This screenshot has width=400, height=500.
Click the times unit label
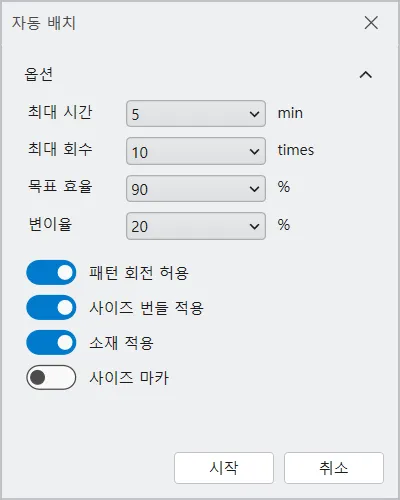click(296, 150)
